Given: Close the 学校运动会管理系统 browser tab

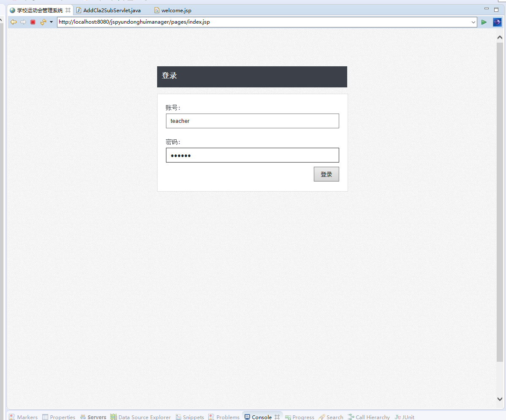Looking at the screenshot, I should coord(68,10).
